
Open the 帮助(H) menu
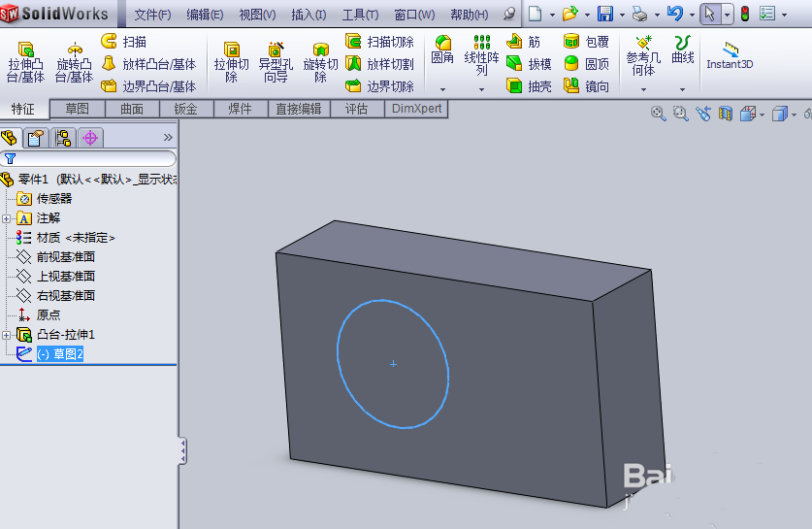[470, 15]
